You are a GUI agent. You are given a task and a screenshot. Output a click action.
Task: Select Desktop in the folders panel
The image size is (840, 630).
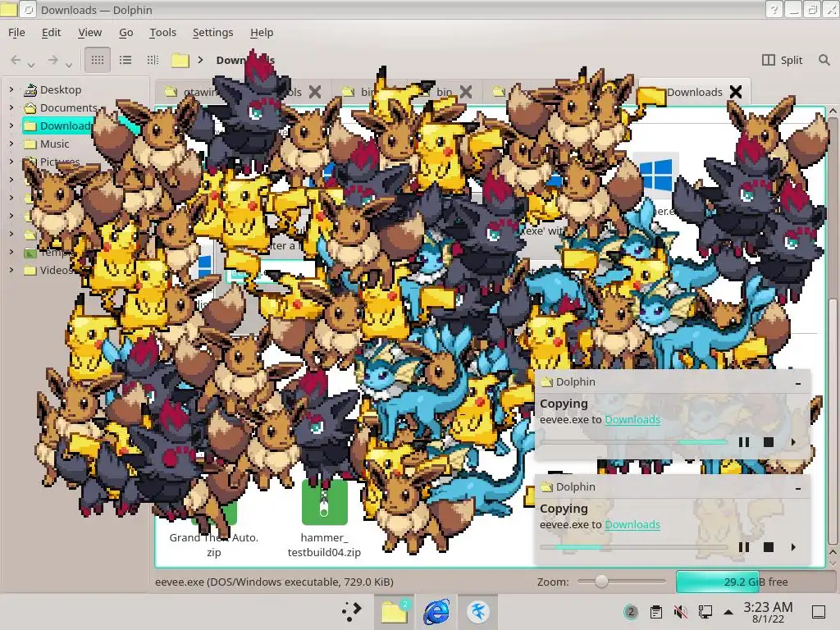pyautogui.click(x=52, y=89)
